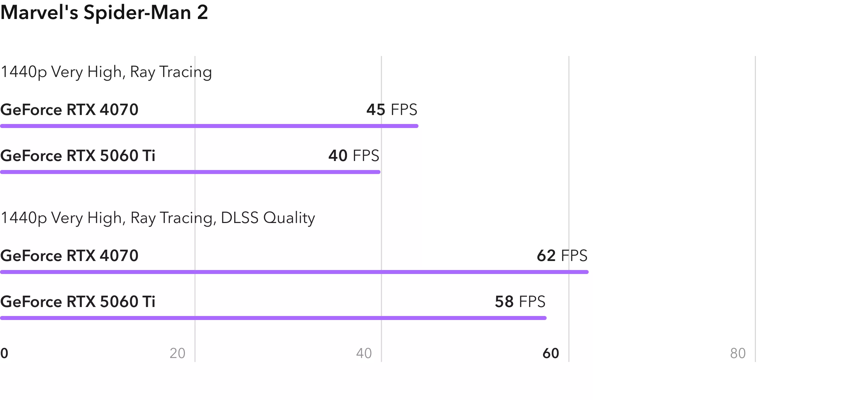Click the 62 FPS value

tap(562, 256)
